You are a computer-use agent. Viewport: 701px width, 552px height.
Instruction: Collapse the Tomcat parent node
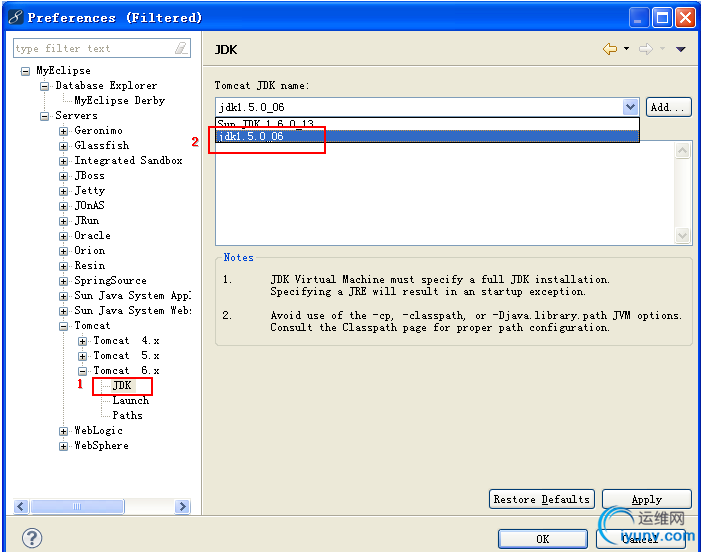point(63,326)
